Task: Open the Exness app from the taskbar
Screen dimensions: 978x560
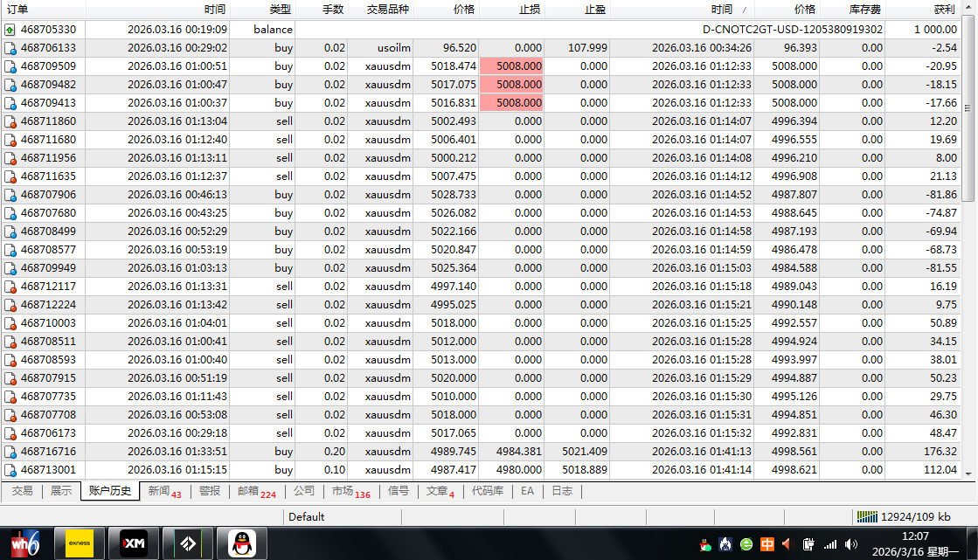Action: (x=80, y=543)
